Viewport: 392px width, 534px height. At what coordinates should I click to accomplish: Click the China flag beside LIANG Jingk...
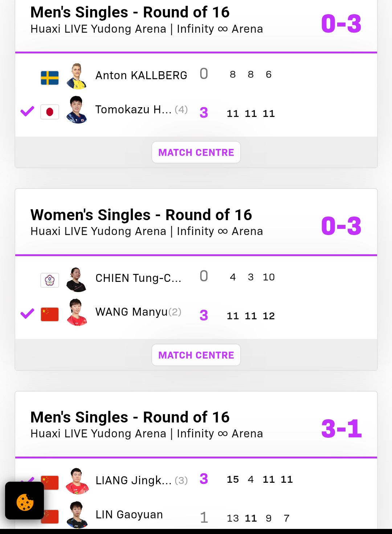[x=50, y=483]
